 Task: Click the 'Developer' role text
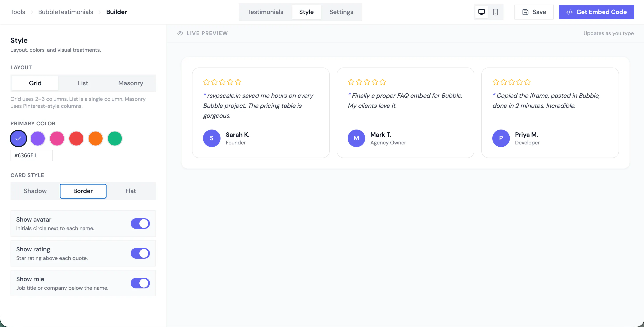[527, 142]
